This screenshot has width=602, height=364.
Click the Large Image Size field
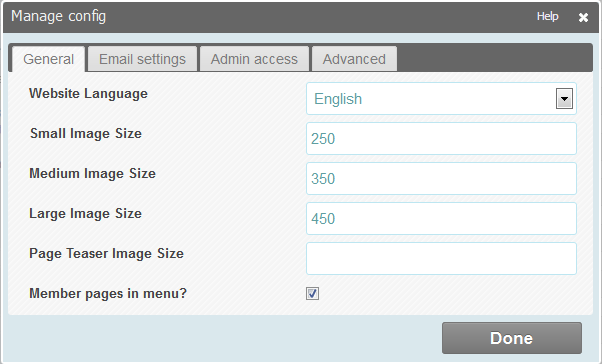pyautogui.click(x=441, y=218)
